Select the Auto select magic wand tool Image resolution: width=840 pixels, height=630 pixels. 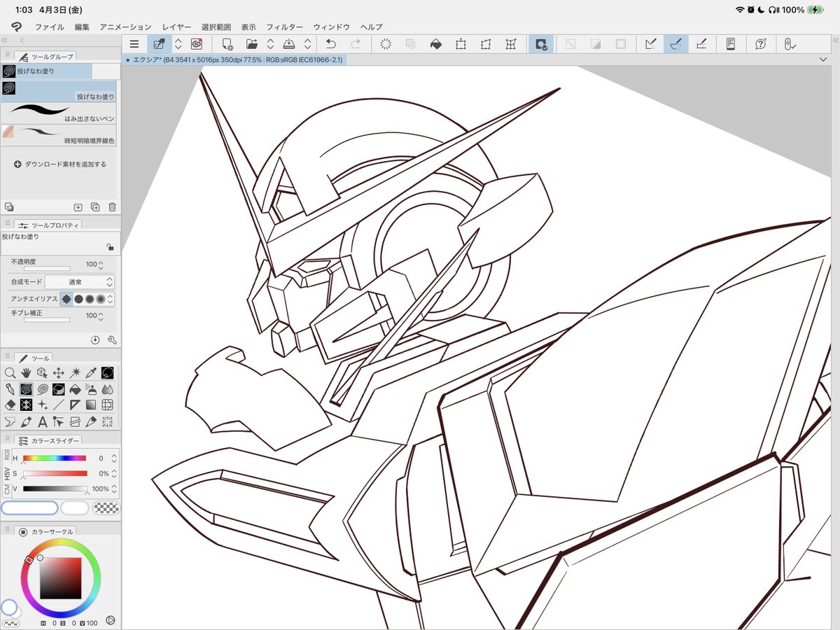click(x=75, y=373)
